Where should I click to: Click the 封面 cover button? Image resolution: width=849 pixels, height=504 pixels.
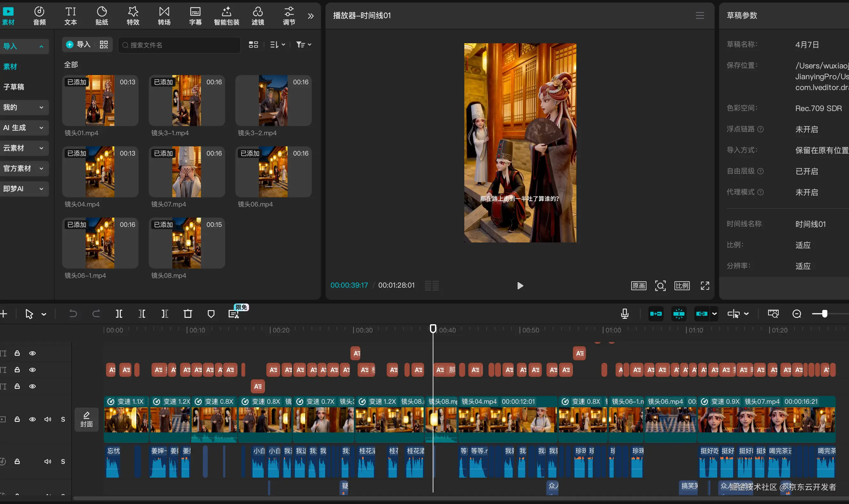(86, 419)
